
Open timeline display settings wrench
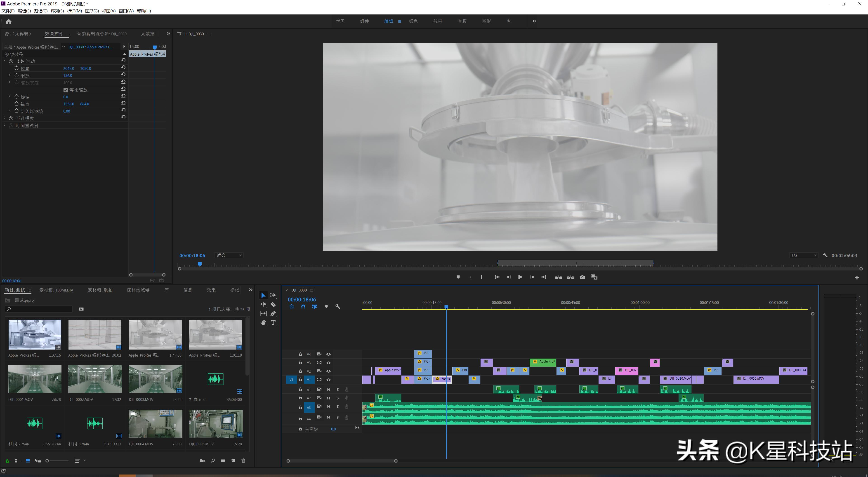coord(338,307)
